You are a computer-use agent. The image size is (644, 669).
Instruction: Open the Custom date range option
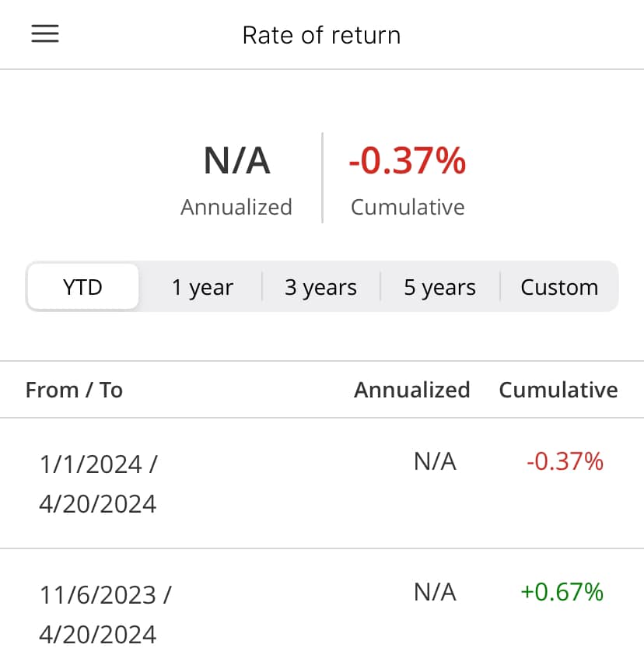tap(559, 287)
